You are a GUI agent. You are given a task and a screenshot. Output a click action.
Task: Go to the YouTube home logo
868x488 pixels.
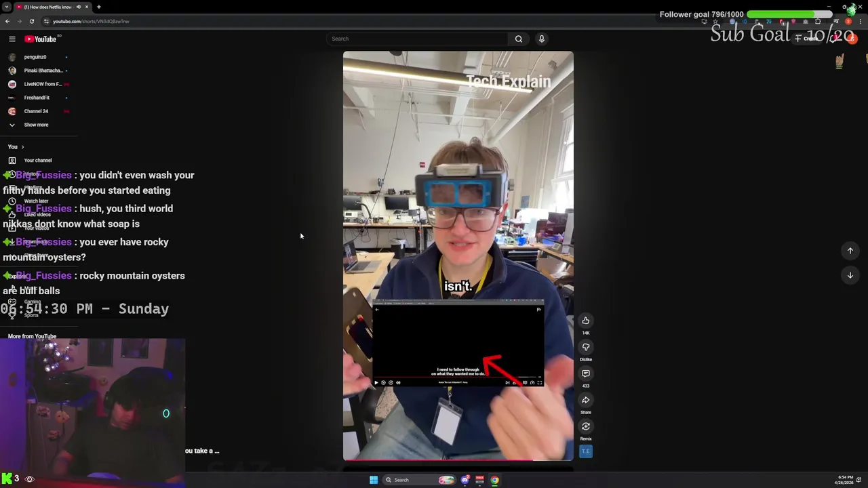tap(41, 39)
